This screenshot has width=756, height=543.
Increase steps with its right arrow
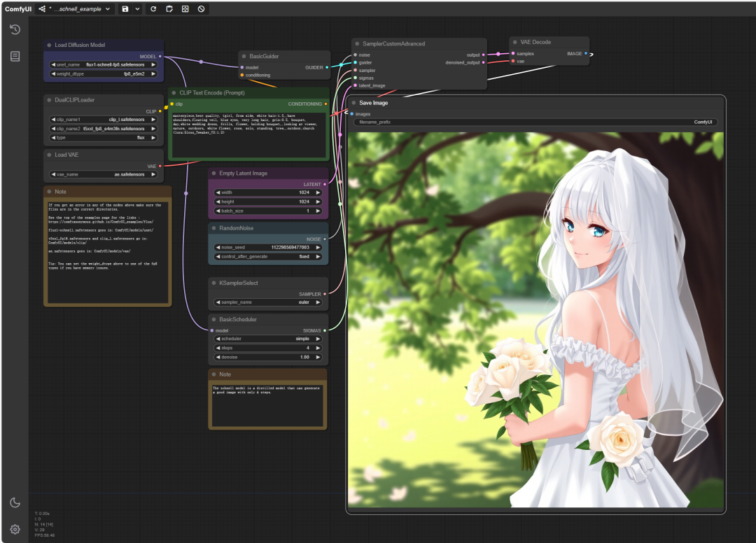[x=318, y=348]
